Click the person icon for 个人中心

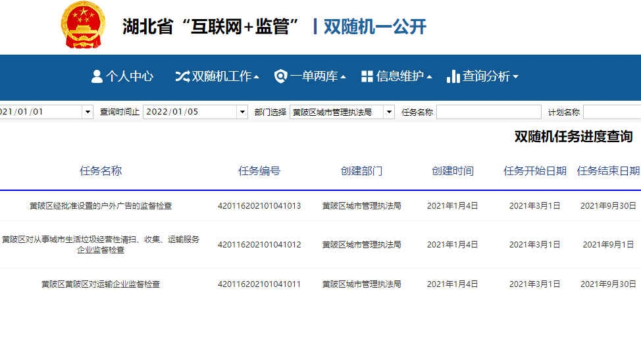point(97,76)
